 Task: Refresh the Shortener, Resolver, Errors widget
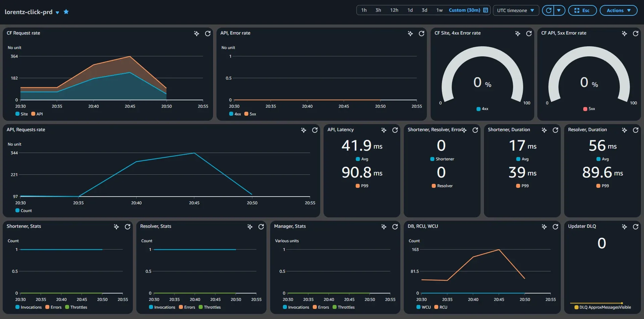(475, 130)
